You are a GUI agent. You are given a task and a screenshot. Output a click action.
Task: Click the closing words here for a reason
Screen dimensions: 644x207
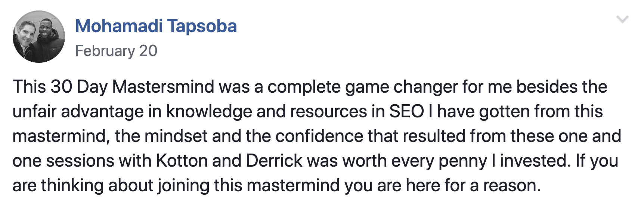(x=473, y=185)
